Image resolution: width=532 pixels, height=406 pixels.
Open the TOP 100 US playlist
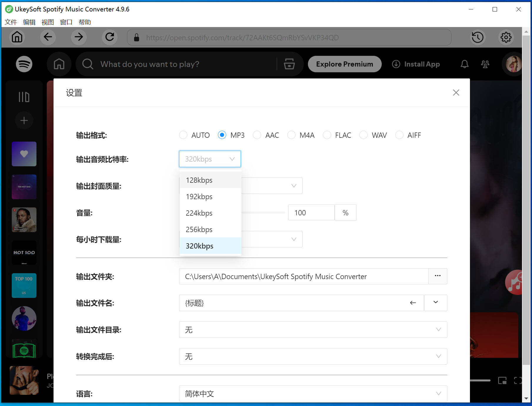tap(24, 286)
